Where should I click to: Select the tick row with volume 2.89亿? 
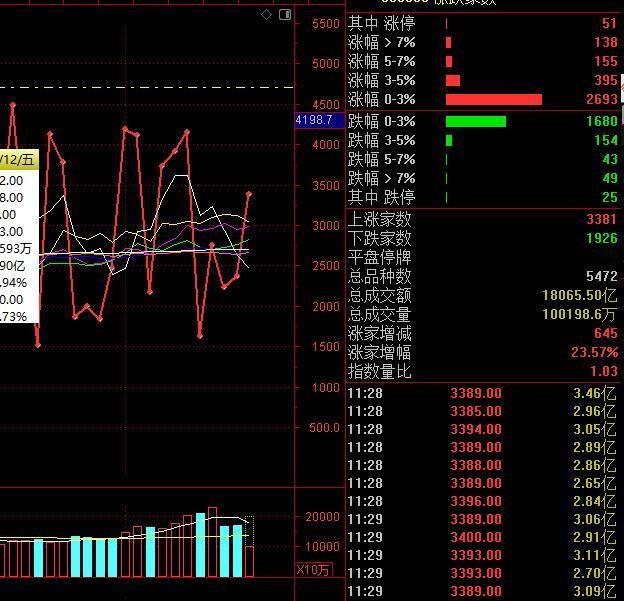click(x=482, y=447)
